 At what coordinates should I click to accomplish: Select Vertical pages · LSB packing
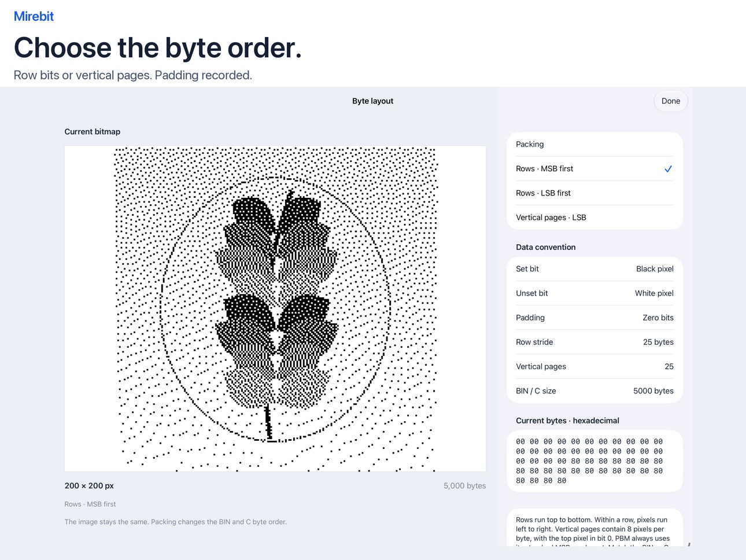(594, 218)
